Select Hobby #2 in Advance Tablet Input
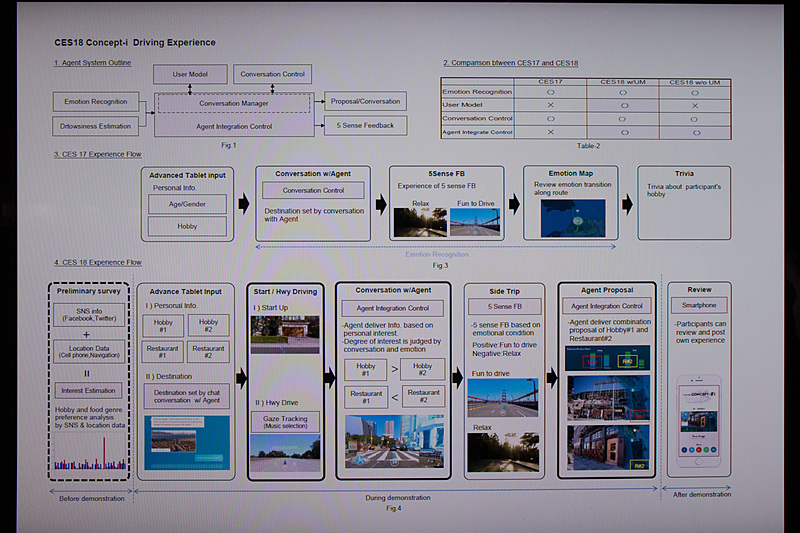800x533 pixels. click(x=208, y=325)
